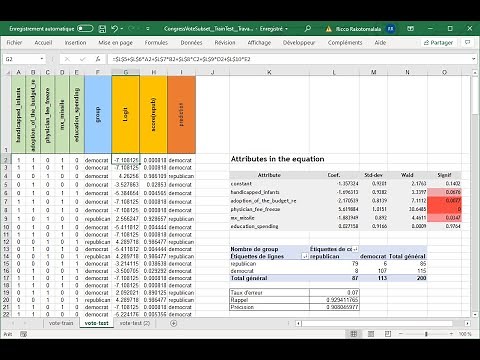
Task: Click the macro recording status bar icon
Action: [23, 334]
